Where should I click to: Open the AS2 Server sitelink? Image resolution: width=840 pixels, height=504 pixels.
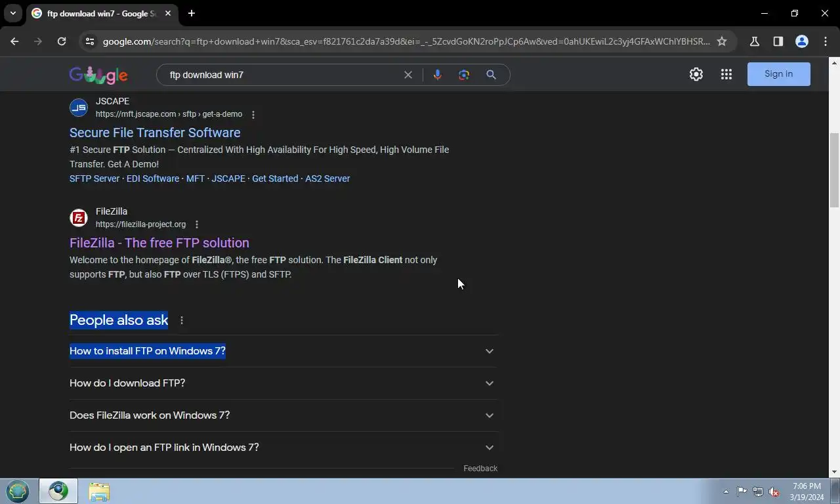click(x=327, y=178)
